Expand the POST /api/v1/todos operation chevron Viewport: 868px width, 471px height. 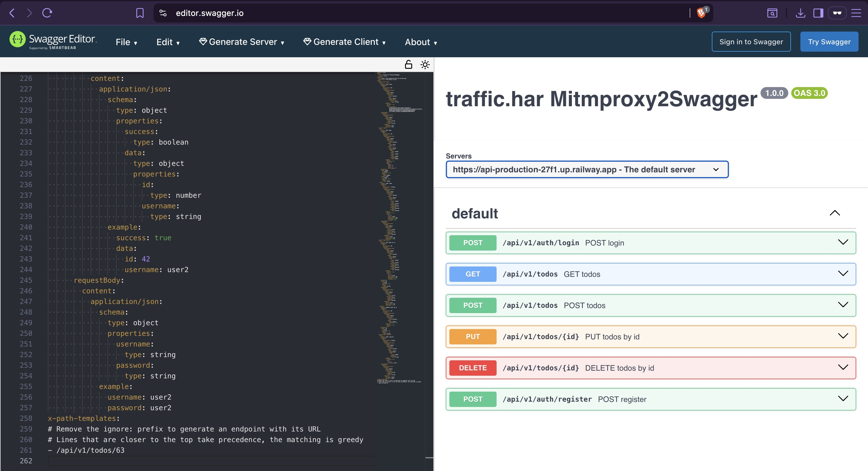click(843, 305)
